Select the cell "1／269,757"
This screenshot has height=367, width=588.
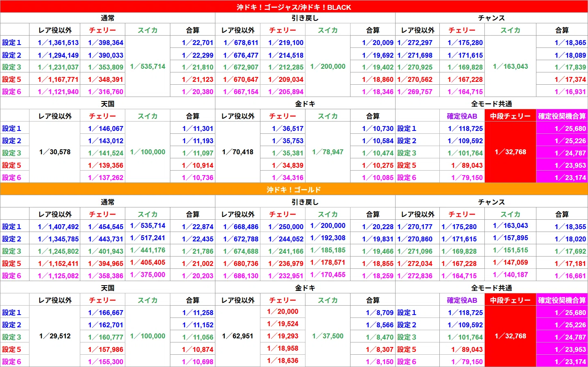click(x=418, y=92)
